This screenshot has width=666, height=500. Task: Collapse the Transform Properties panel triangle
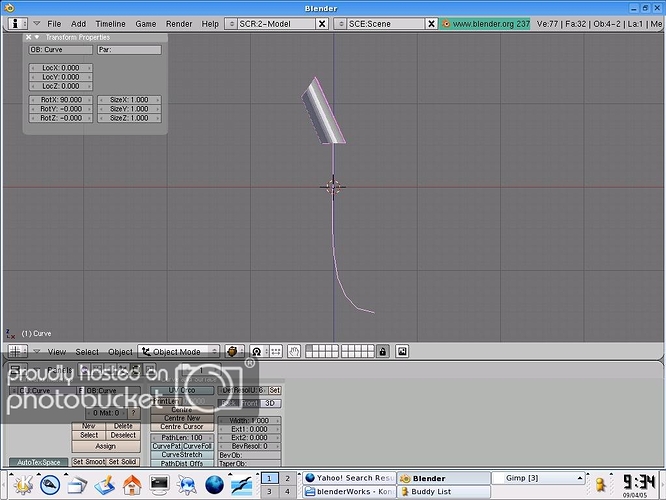[37, 37]
